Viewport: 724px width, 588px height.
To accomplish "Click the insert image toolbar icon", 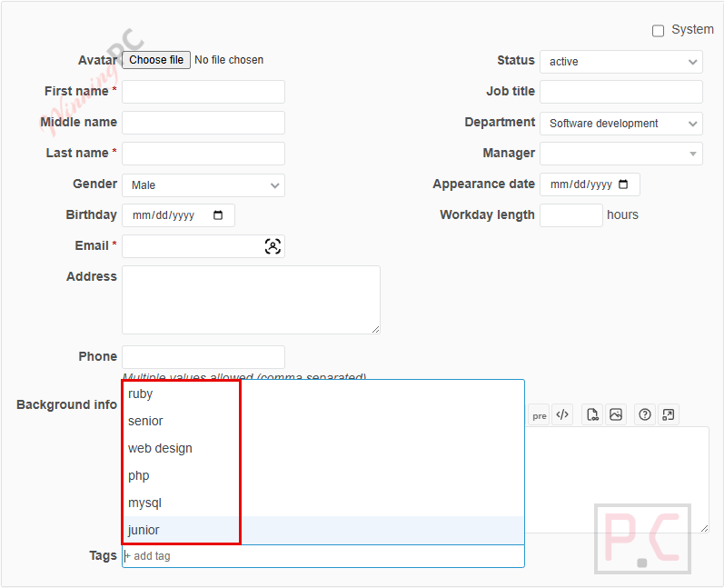I will tap(616, 414).
